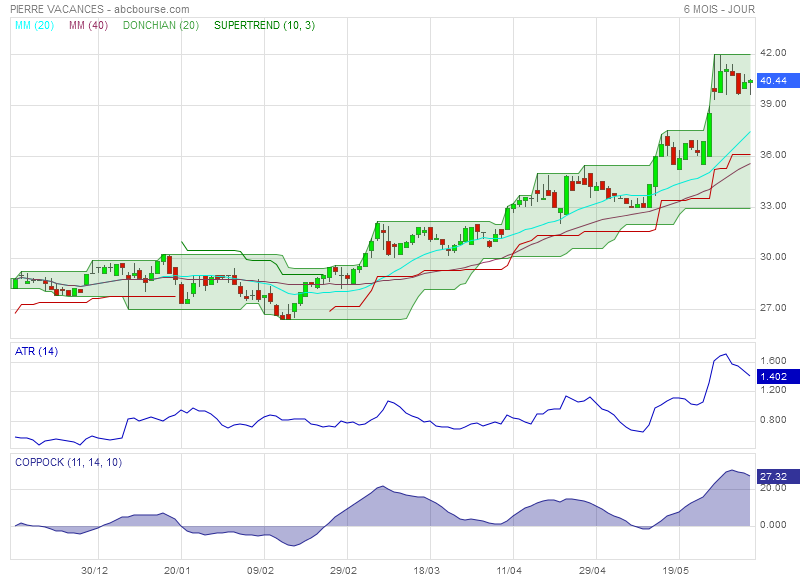Click the ATR current value tag 1.402
800x580 pixels.
click(x=778, y=376)
